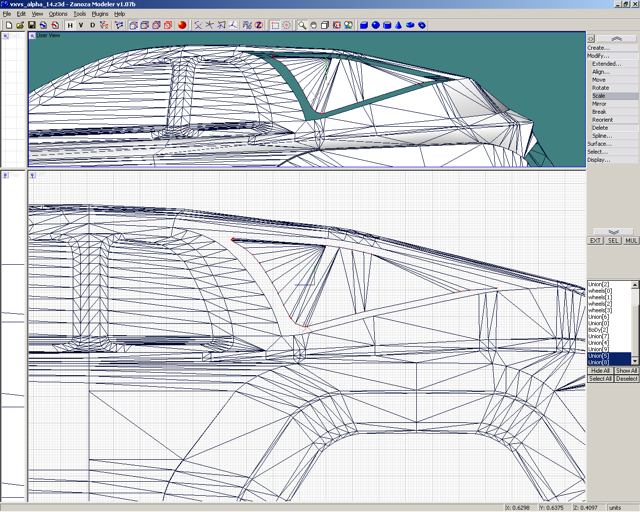Click the blue cube primitive icon

click(x=364, y=25)
